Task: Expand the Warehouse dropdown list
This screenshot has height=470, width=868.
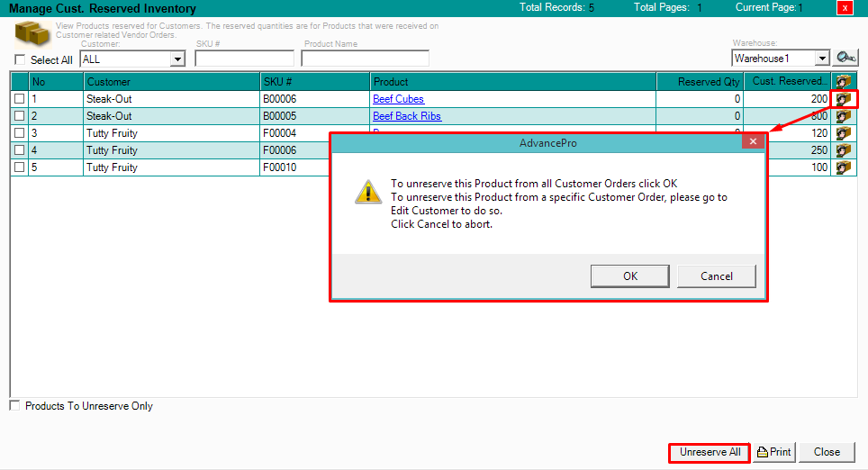Action: (x=821, y=59)
